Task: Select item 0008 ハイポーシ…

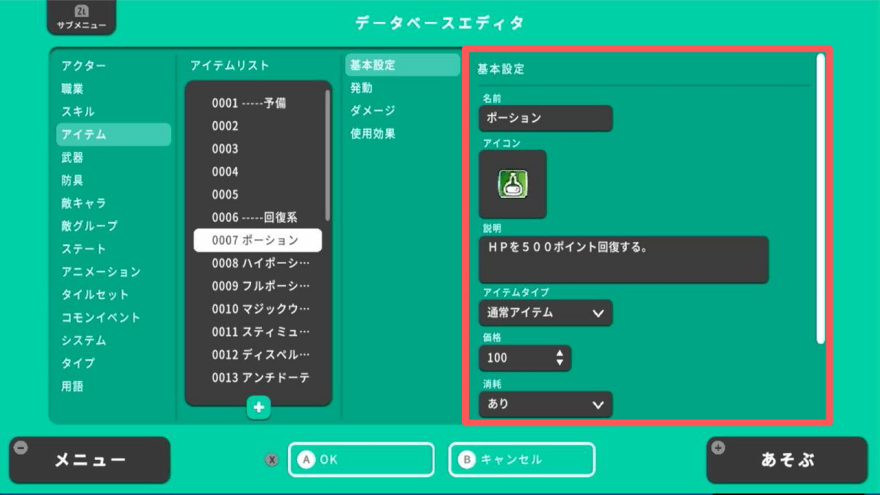Action: (x=258, y=263)
